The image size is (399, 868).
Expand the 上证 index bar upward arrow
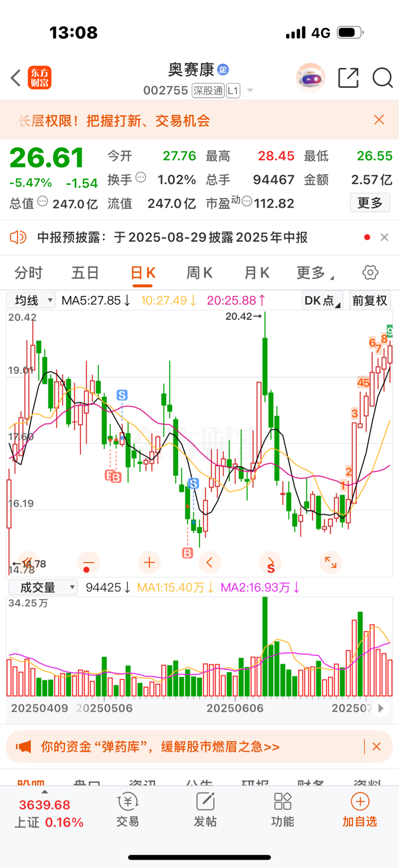(45, 792)
